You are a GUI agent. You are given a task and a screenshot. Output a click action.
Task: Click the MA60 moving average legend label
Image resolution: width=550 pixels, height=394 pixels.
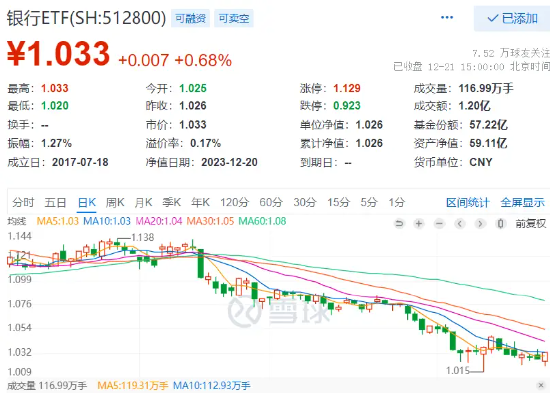262,221
